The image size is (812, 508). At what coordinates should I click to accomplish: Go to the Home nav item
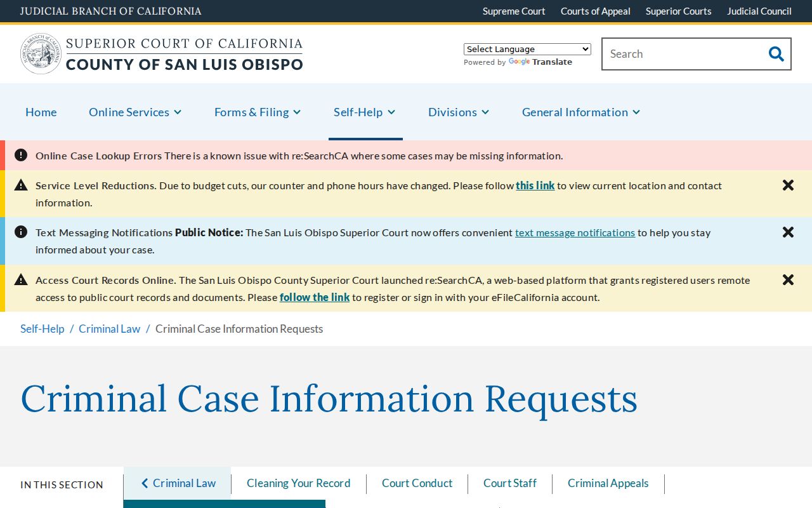41,112
